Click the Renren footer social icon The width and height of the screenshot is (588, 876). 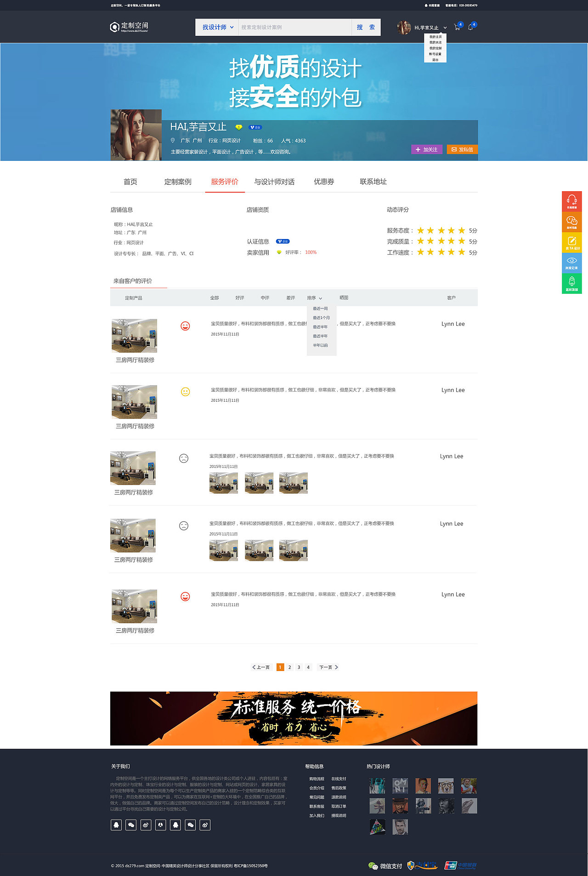coord(161,825)
